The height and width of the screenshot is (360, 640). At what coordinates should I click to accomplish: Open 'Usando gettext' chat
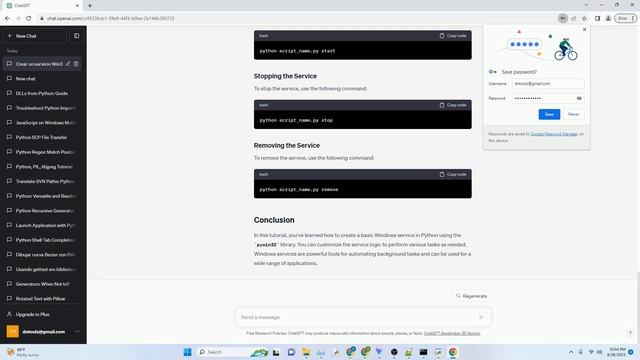42,269
